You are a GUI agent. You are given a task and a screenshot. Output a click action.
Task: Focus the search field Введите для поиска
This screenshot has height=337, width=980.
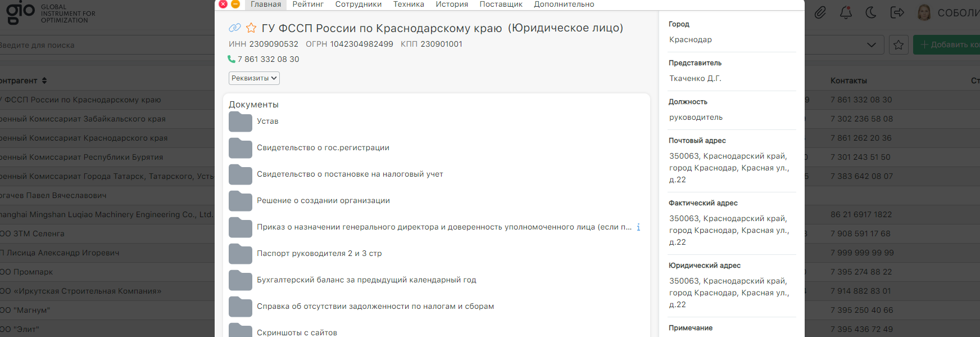click(x=107, y=45)
